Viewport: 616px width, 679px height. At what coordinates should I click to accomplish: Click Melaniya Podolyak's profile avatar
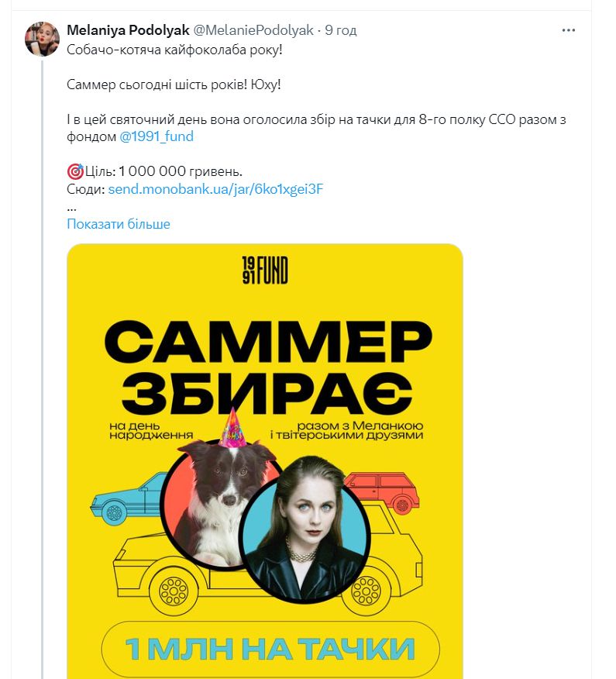point(42,39)
